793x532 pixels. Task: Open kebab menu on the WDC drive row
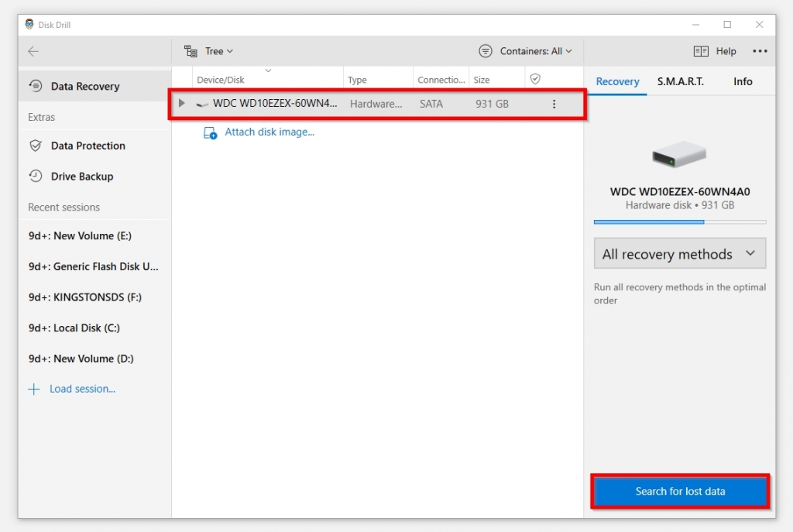pyautogui.click(x=554, y=103)
